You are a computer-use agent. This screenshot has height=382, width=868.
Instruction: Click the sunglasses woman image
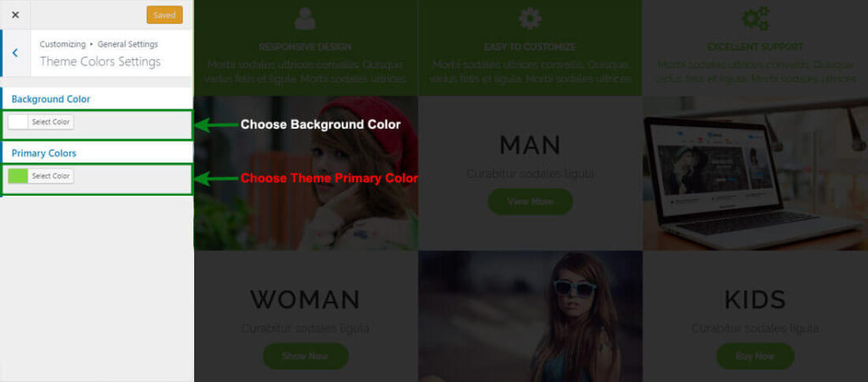coord(531,316)
